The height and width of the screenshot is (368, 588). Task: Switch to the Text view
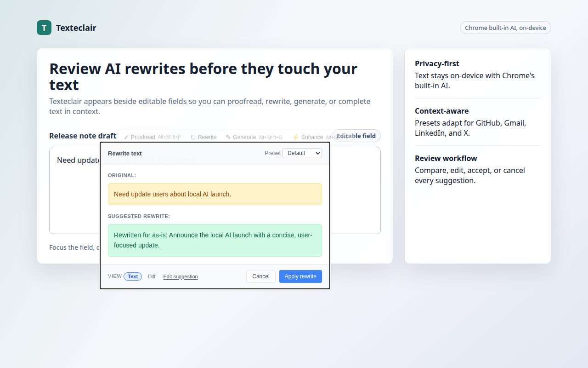[133, 276]
